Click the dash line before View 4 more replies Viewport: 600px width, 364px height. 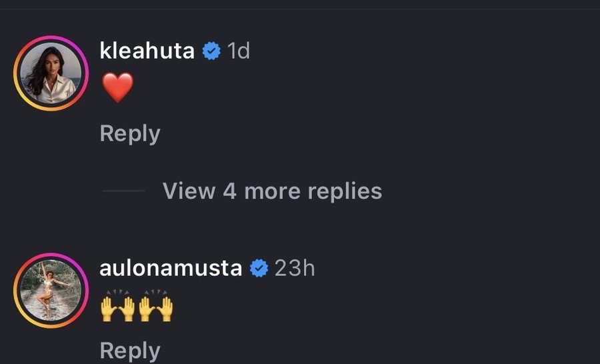click(123, 191)
